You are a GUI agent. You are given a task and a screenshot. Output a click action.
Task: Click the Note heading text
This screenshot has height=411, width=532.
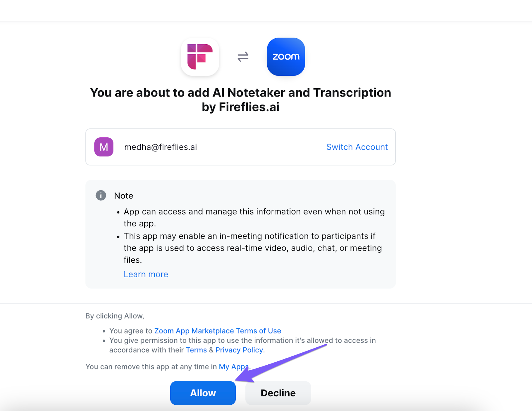[124, 196]
